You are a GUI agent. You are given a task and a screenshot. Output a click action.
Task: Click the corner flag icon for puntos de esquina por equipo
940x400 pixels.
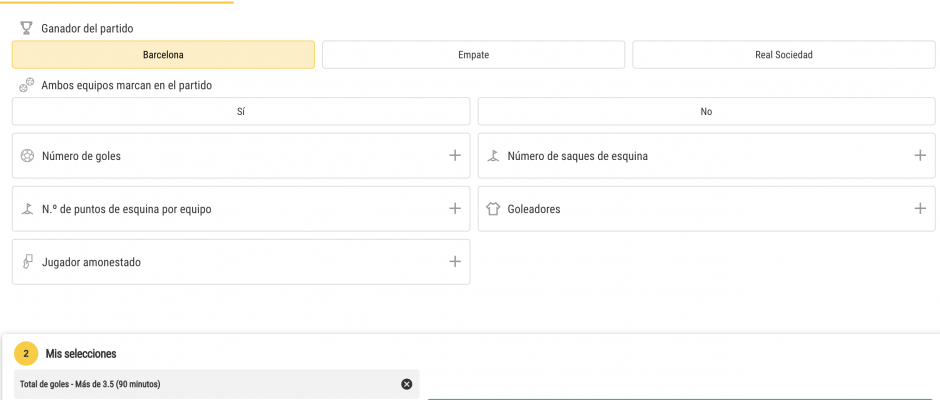coord(26,209)
